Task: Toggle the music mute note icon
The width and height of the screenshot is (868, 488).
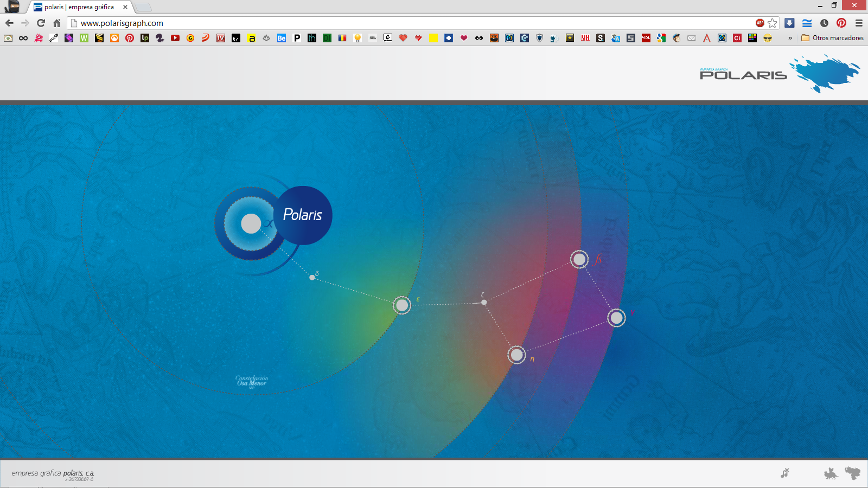Action: pyautogui.click(x=785, y=473)
